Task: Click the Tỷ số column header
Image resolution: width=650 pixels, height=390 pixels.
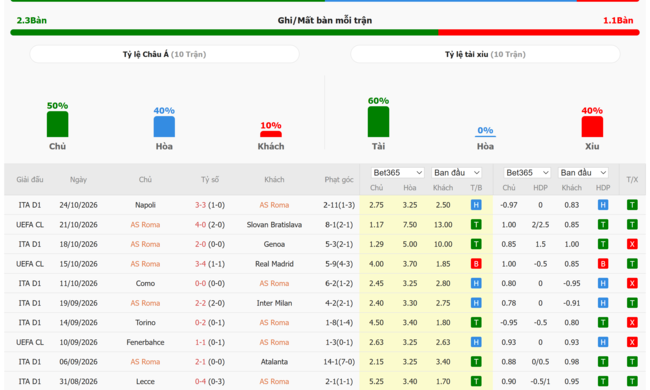Action: point(210,179)
